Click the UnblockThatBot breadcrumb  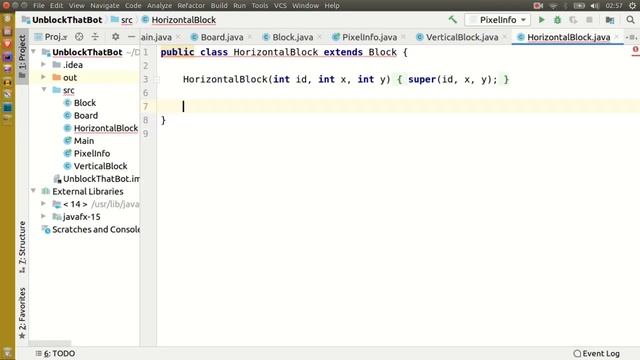67,20
